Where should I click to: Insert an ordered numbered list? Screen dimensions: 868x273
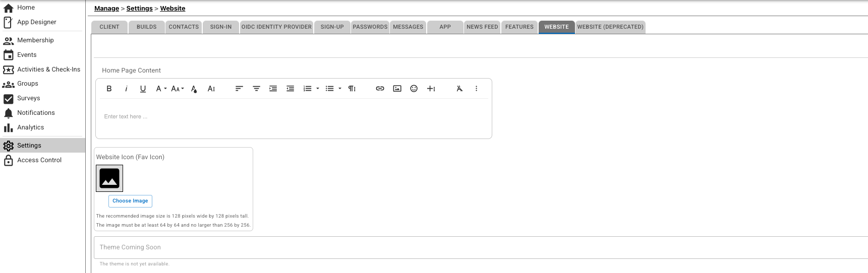[307, 89]
